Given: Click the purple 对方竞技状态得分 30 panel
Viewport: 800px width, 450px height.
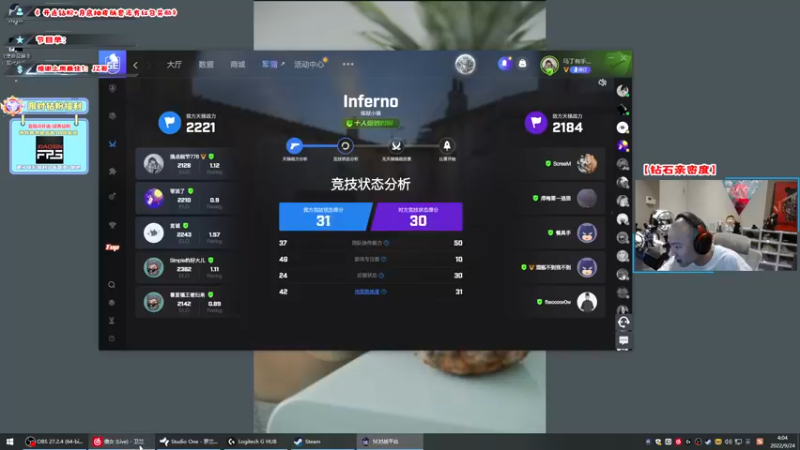Looking at the screenshot, I should pos(417,217).
